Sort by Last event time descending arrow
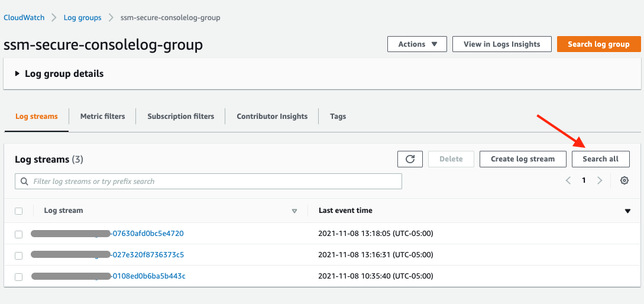 (x=627, y=211)
